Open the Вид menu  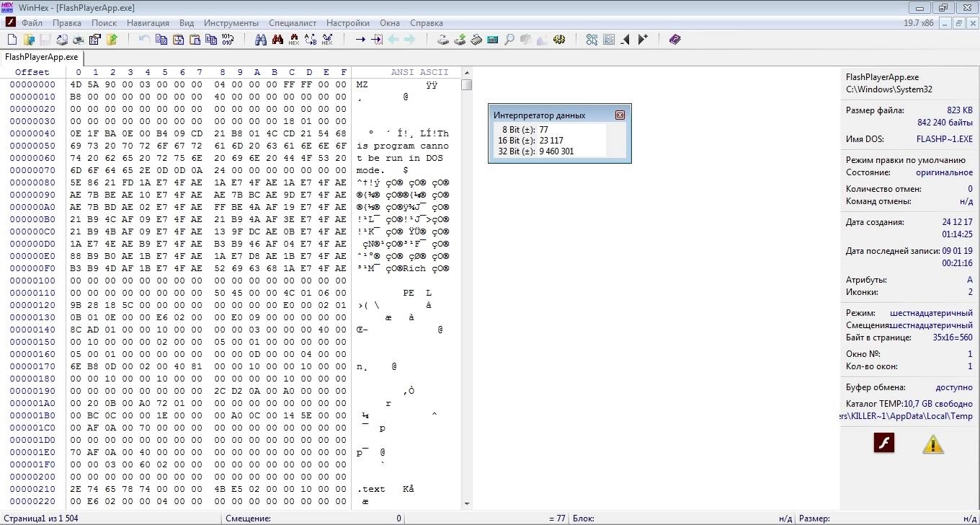(187, 23)
